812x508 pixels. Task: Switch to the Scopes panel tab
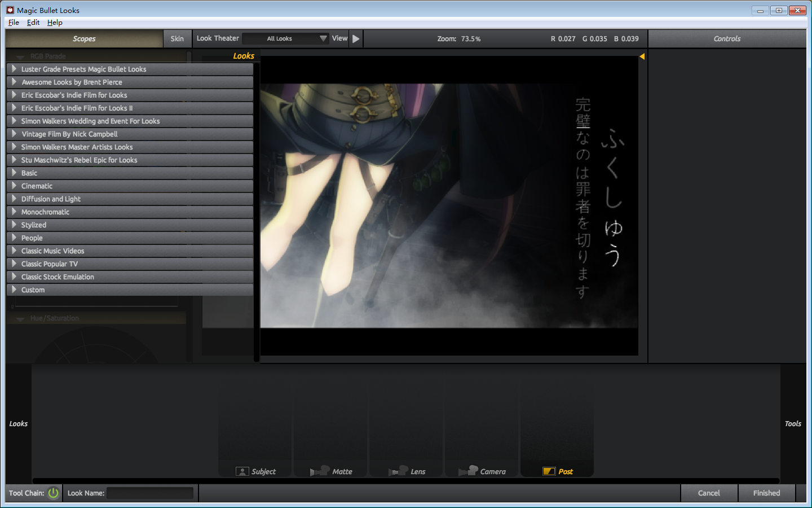point(84,38)
